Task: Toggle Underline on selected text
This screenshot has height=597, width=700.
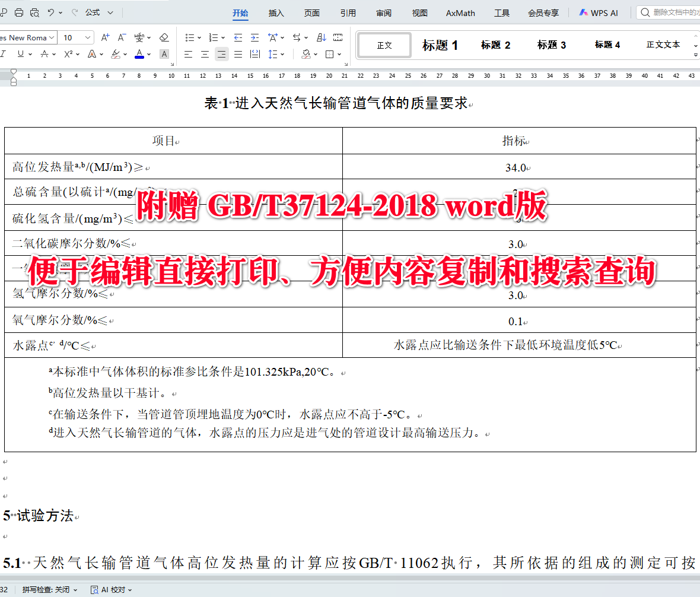Action: coord(20,54)
